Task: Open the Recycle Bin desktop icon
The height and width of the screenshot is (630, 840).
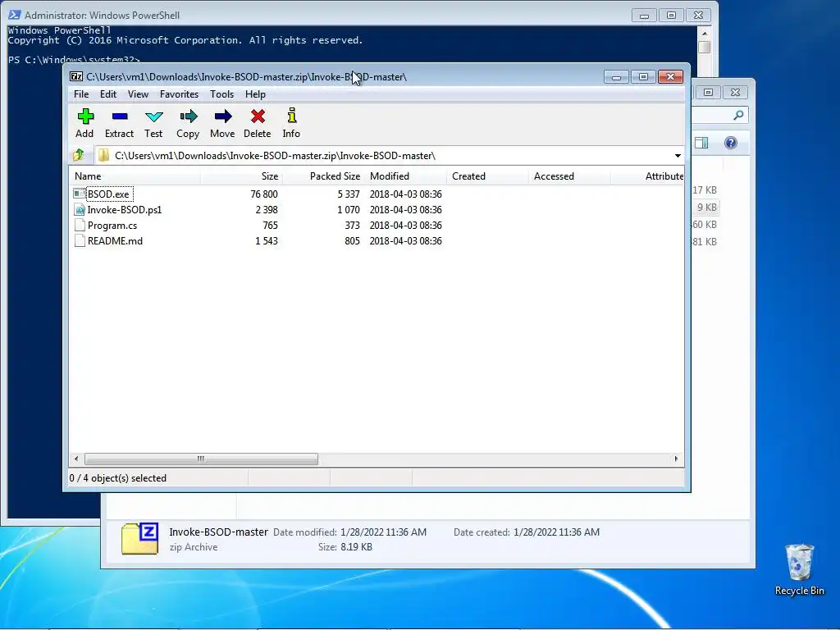Action: coord(799,563)
